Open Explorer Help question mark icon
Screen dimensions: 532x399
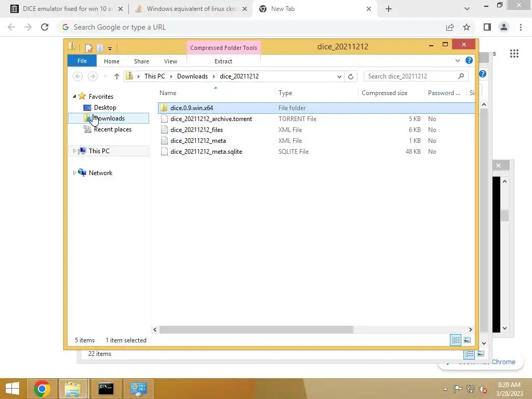pyautogui.click(x=469, y=60)
